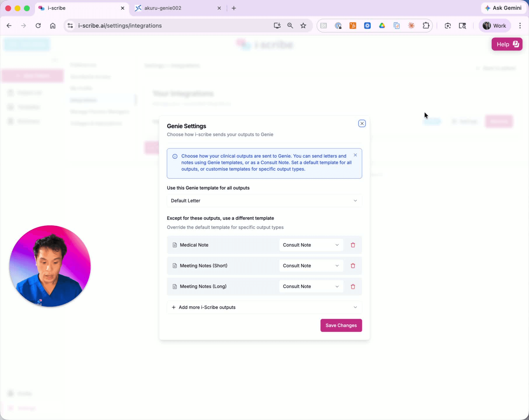
Task: Click the install app icon
Action: 277,26
